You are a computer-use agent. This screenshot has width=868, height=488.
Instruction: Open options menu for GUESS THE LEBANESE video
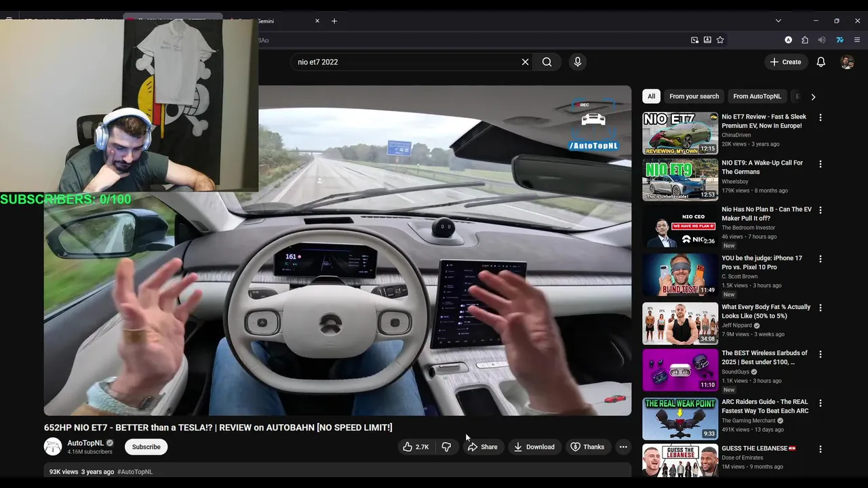821,449
